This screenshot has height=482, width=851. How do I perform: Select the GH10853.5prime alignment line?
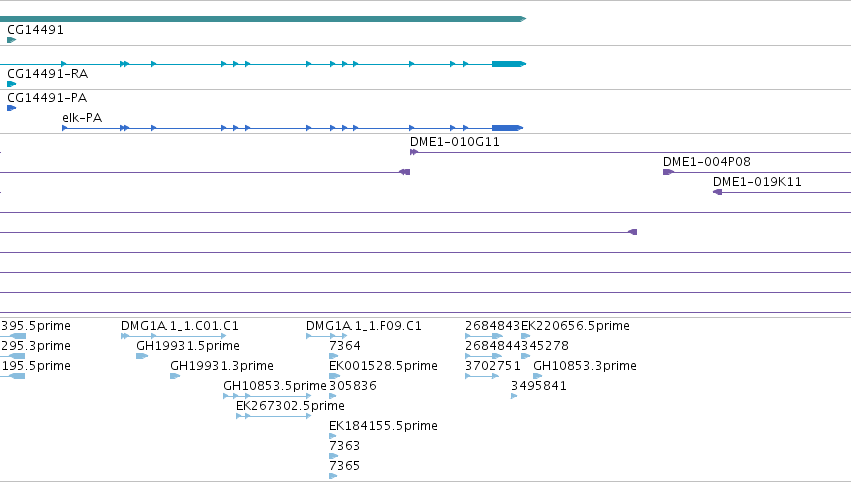(267, 396)
